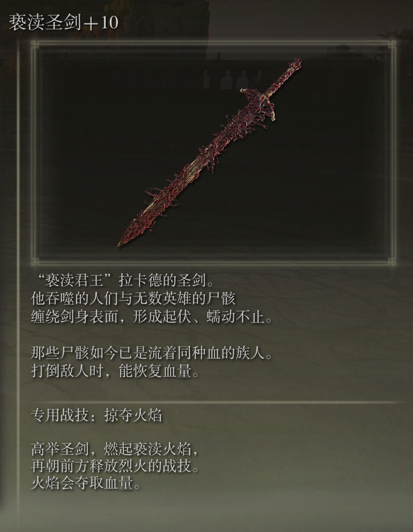Click the text 他吞噬的人们与无数英雄的尸骸
Viewport: 413px width, 532px height.
point(133,299)
